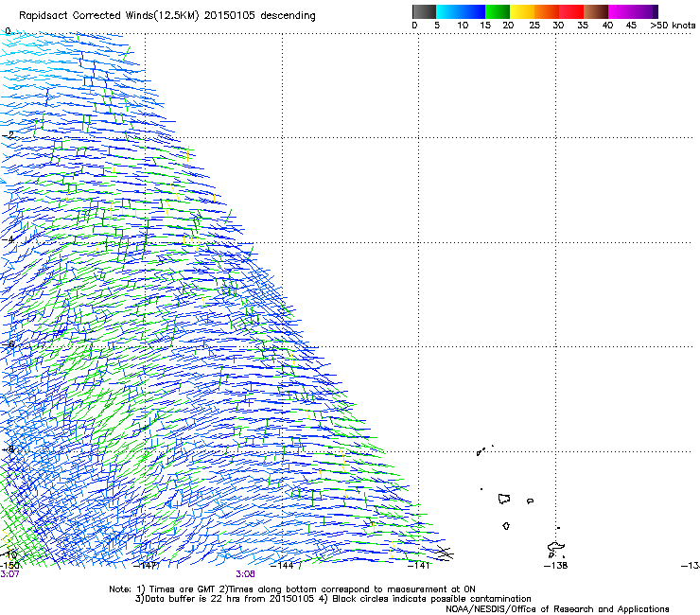700x615 pixels.
Task: Click the green 15-20 knots legend swatch
Action: 498,11
